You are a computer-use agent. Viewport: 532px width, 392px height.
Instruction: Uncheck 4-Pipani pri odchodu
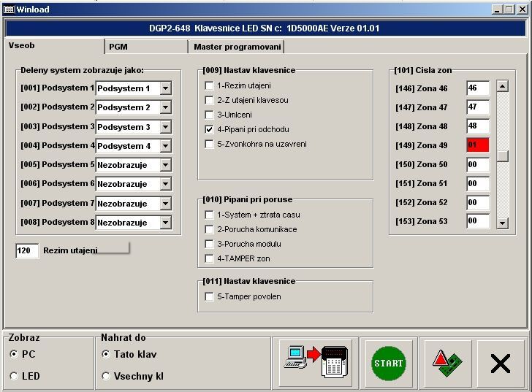210,129
